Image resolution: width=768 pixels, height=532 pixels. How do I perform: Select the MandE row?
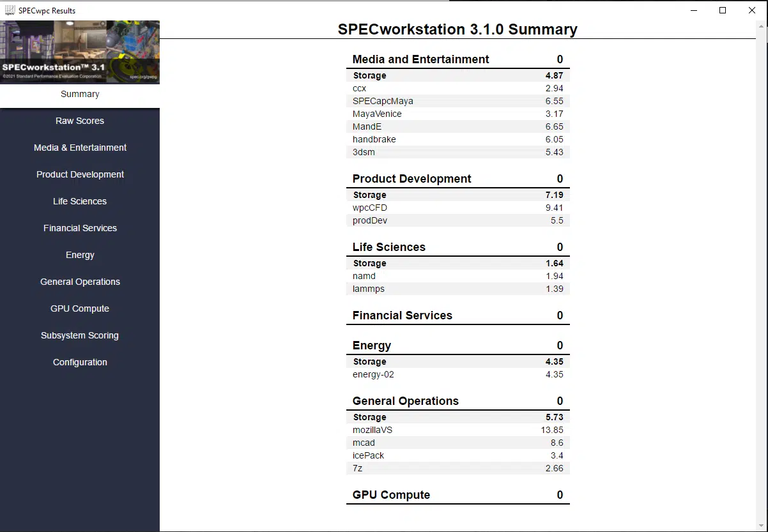point(458,126)
